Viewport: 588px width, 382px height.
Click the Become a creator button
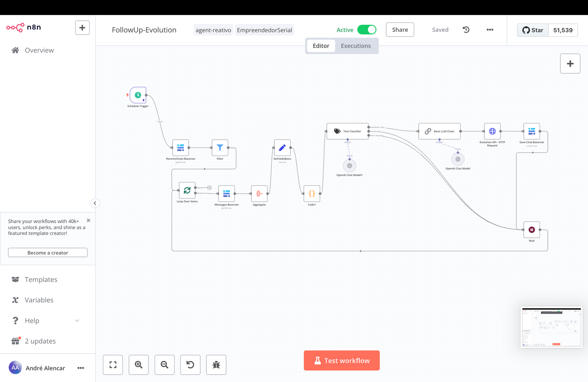click(x=48, y=252)
